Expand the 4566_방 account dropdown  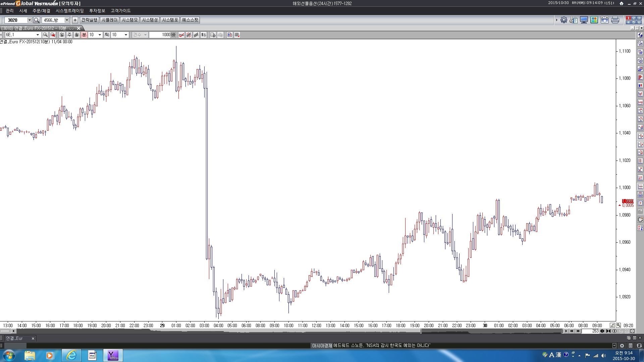(67, 20)
